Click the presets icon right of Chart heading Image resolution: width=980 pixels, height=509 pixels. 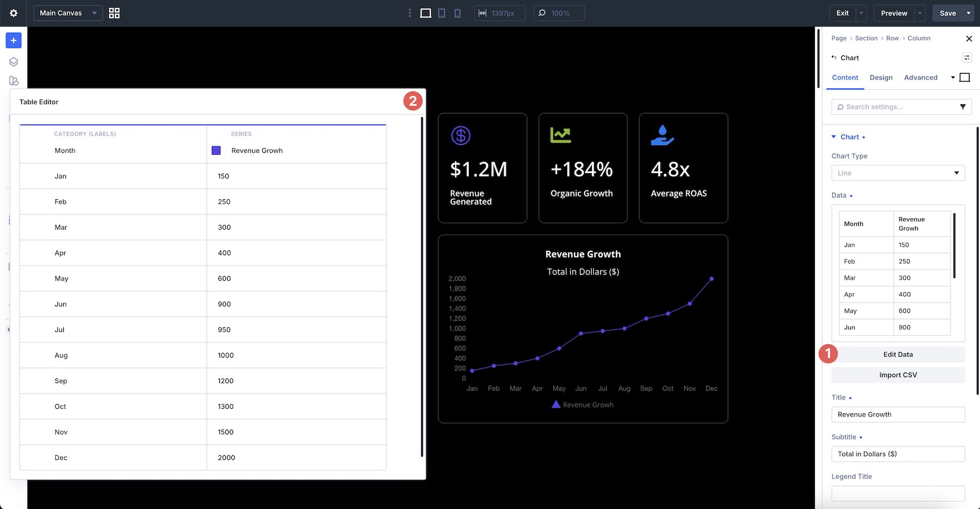tap(967, 58)
